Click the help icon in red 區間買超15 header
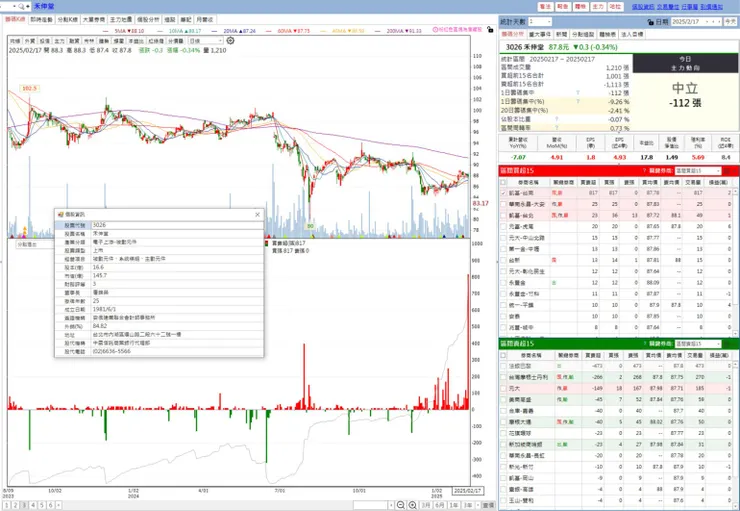 644,171
